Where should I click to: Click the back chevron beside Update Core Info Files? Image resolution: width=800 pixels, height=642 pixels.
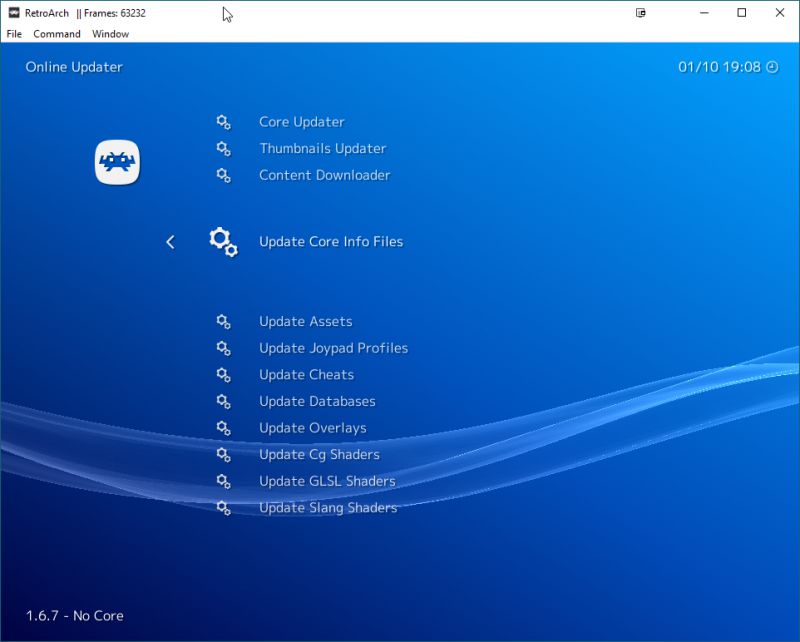click(170, 241)
